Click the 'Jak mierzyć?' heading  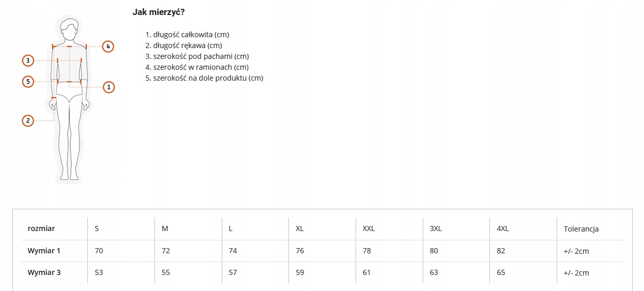point(159,12)
